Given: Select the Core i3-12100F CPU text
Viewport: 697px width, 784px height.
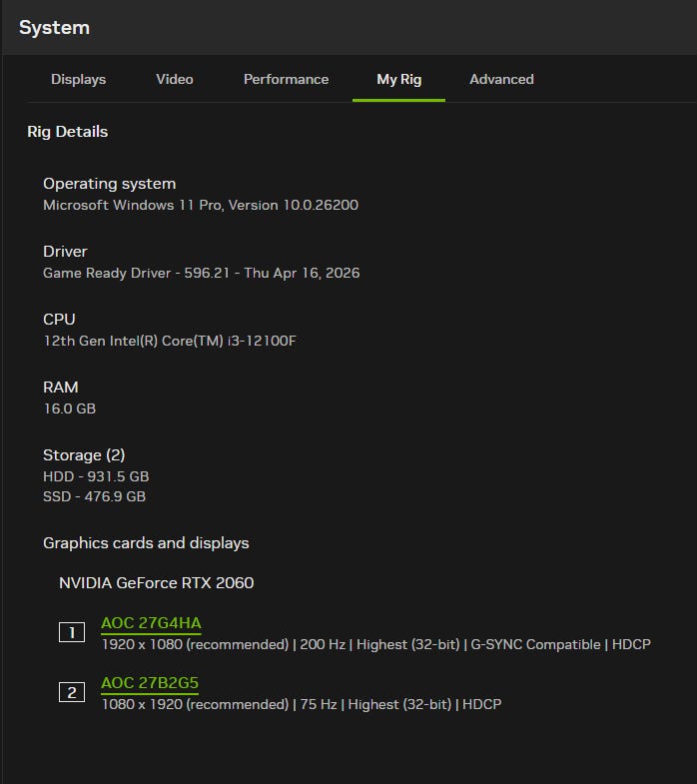Looking at the screenshot, I should pyautogui.click(x=170, y=341).
